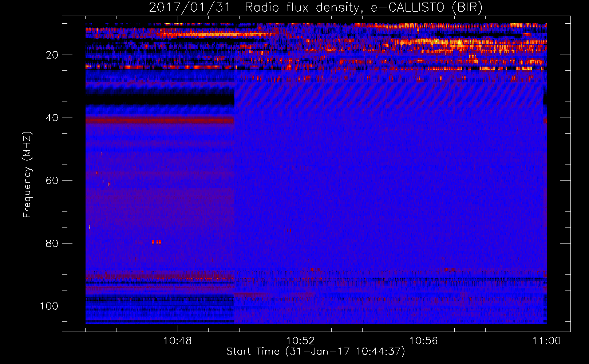This screenshot has width=589, height=364.
Task: Click the '11:00' time tick label
Action: 546,341
